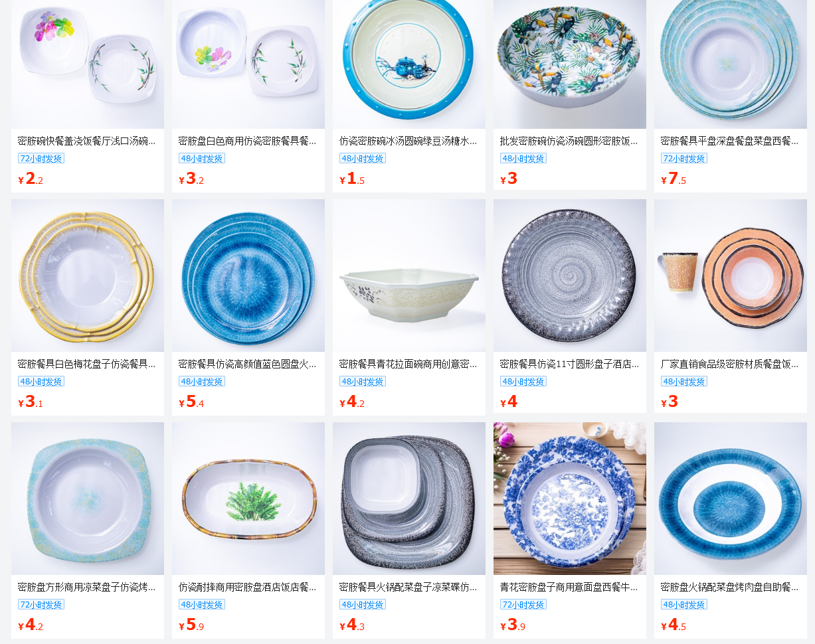
Task: Open the link 批发密胺碗仿瓷汤碗圆形
Action: pos(569,141)
